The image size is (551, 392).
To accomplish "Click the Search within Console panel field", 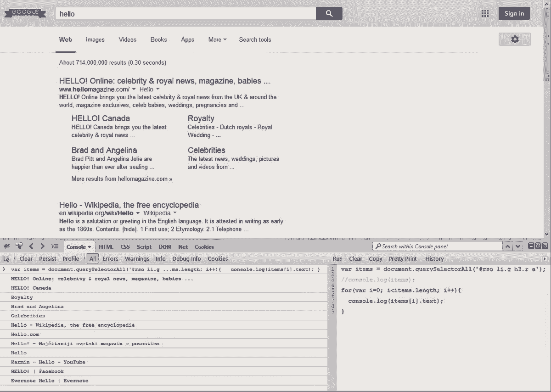I will 437,246.
